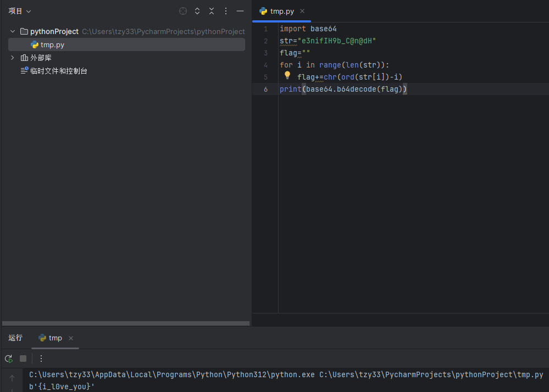The width and height of the screenshot is (549, 392).
Task: Open project panel options menu
Action: tap(226, 11)
